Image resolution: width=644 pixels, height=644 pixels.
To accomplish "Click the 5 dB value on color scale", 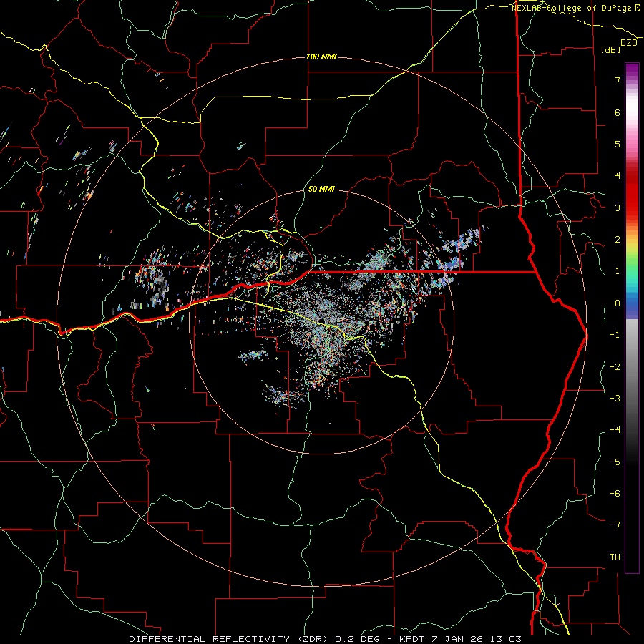I will click(618, 144).
